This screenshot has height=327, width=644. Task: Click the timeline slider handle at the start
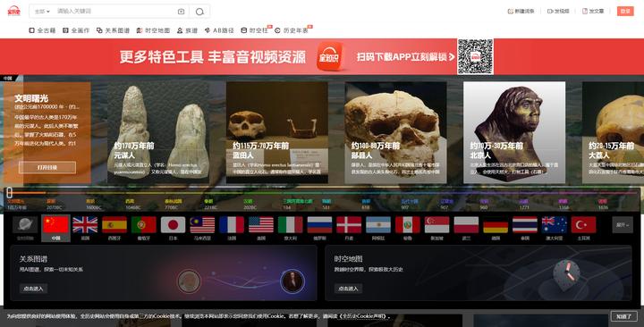(x=10, y=192)
